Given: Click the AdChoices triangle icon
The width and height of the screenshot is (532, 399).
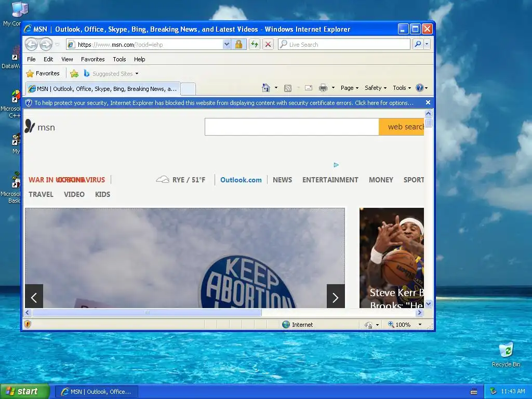Looking at the screenshot, I should tap(336, 165).
